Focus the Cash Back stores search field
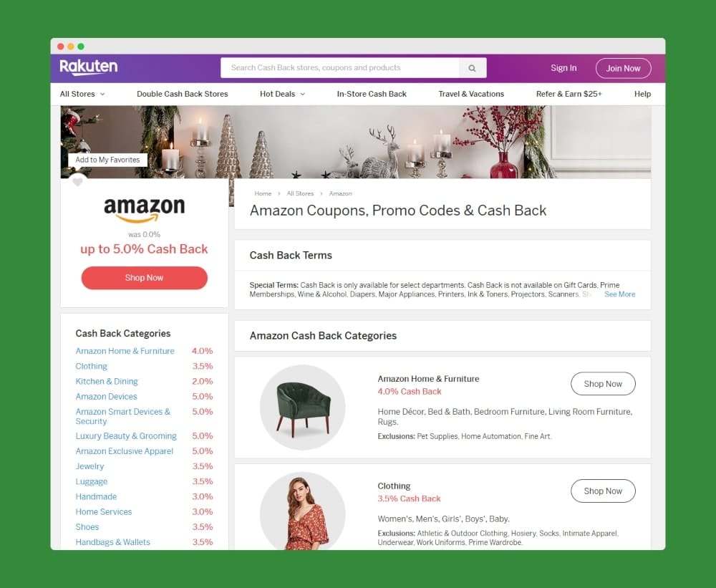Image resolution: width=716 pixels, height=588 pixels. (x=339, y=68)
